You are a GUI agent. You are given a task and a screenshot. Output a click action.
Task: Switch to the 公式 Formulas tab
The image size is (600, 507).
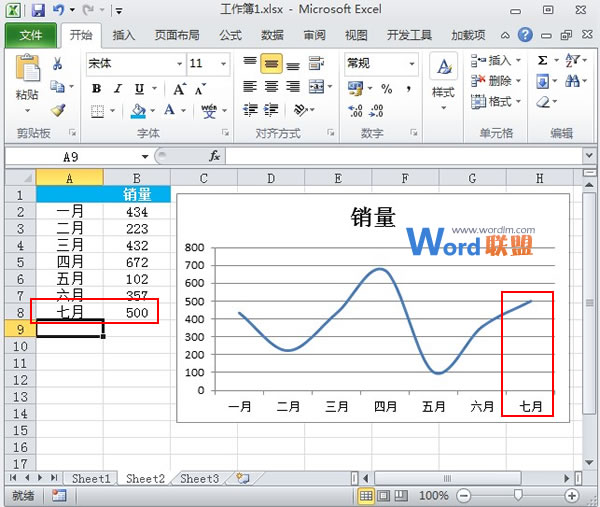(x=231, y=35)
